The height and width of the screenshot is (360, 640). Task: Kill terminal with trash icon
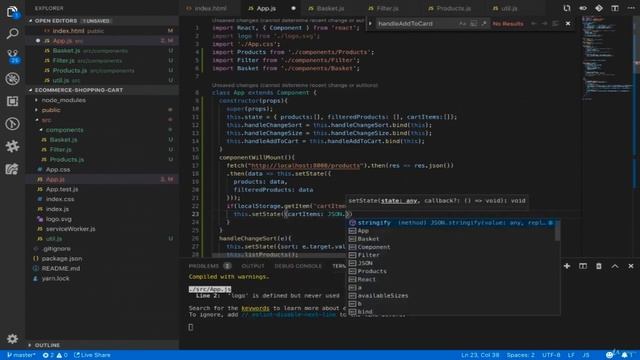[599, 266]
